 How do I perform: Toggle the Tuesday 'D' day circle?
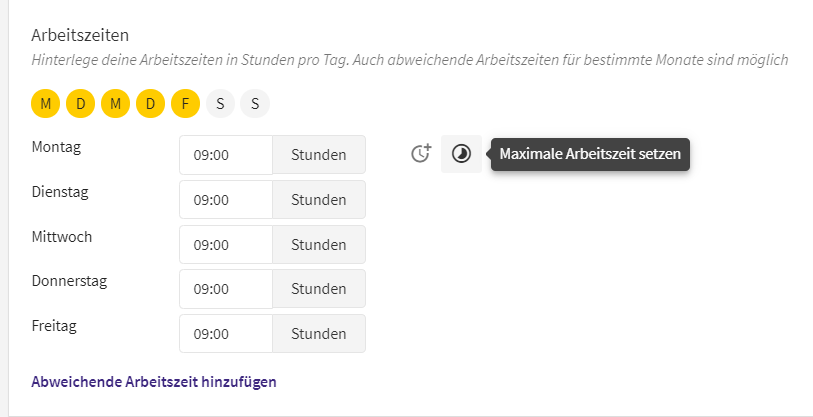(x=80, y=104)
